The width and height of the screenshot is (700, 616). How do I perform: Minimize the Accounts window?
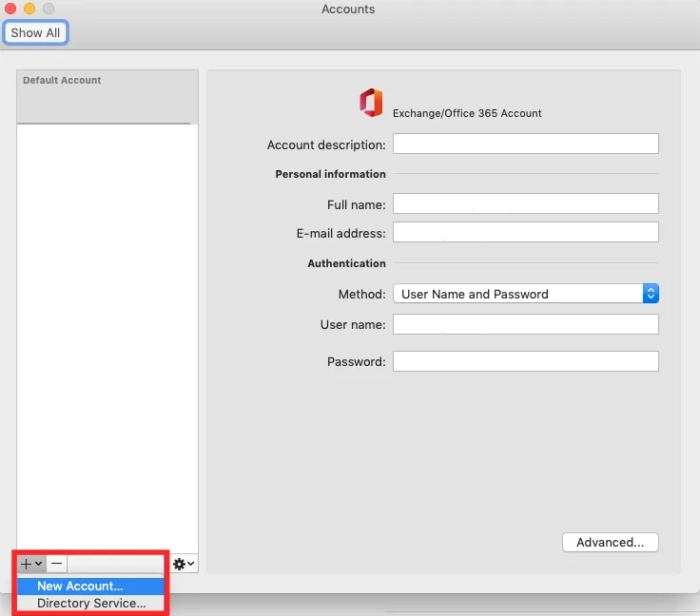[29, 9]
